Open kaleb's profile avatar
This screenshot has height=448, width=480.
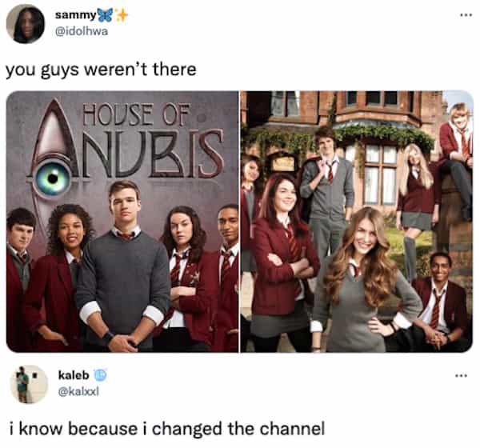29,384
